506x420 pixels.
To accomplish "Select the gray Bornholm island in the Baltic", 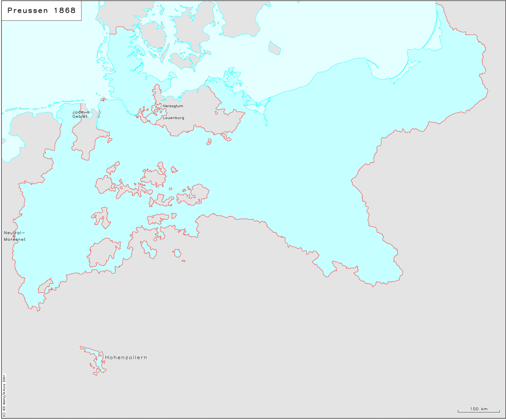I will [274, 48].
